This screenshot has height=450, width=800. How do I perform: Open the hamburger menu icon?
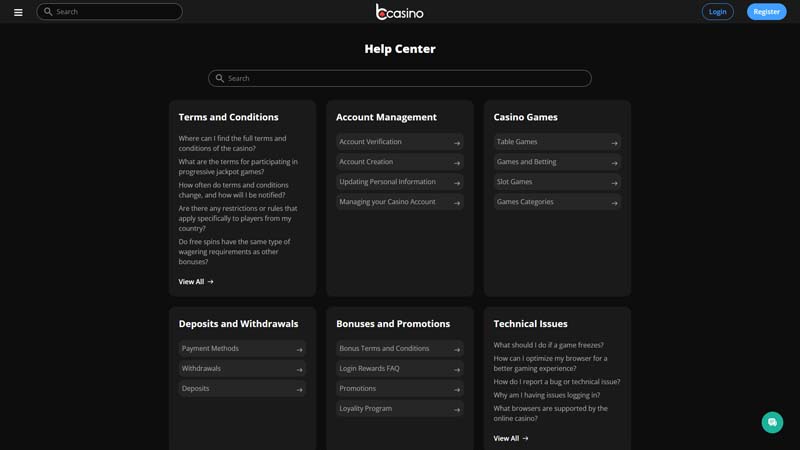point(18,12)
